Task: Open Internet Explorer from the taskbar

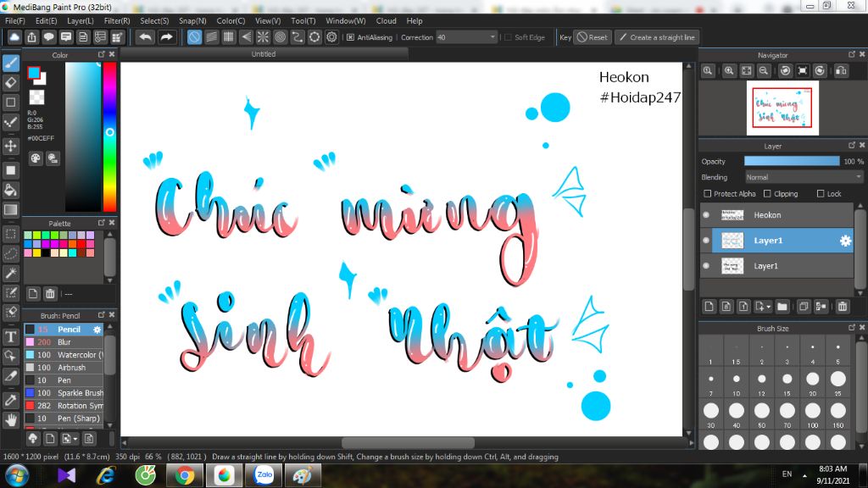Action: (x=105, y=475)
